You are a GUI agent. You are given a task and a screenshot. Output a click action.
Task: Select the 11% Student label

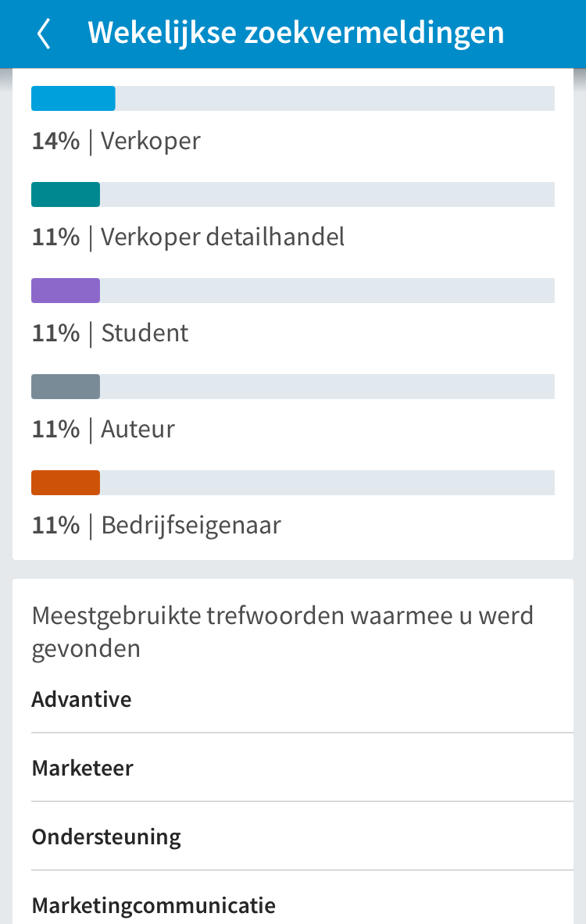click(x=109, y=334)
